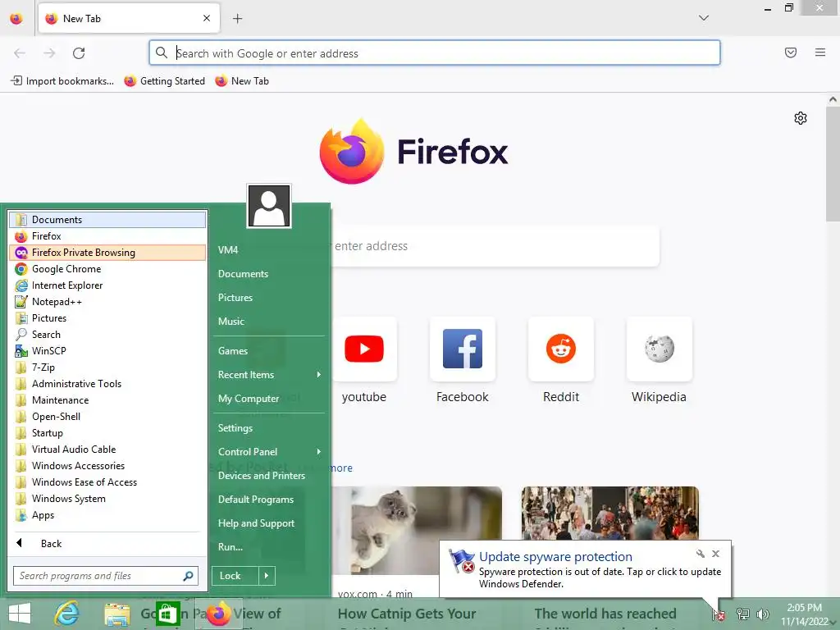This screenshot has height=630, width=840.
Task: Click the Lock button in start menu
Action: 235,576
